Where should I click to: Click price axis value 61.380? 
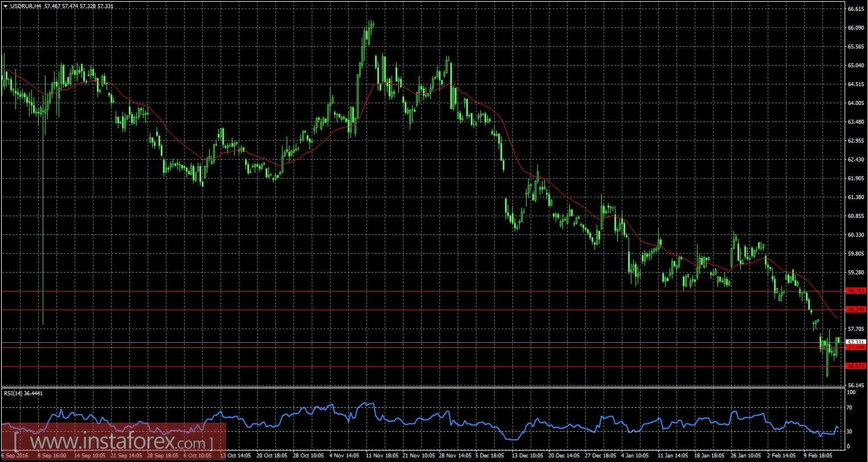[857, 197]
